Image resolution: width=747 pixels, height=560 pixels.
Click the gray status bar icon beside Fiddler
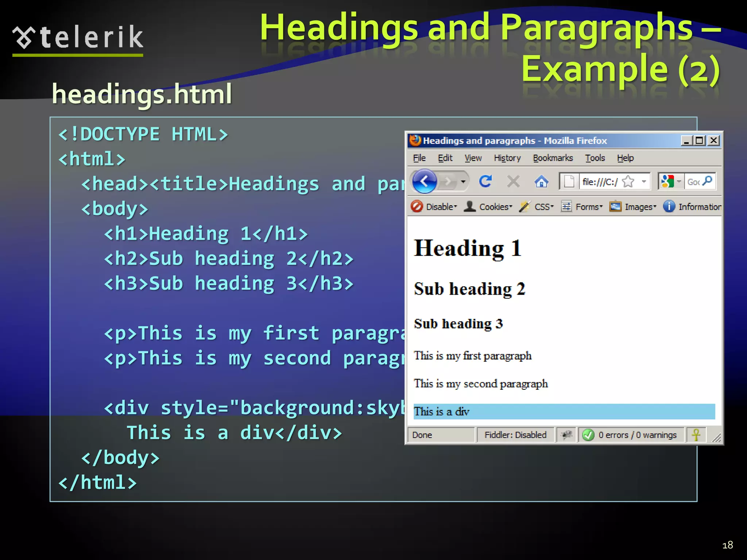point(566,435)
